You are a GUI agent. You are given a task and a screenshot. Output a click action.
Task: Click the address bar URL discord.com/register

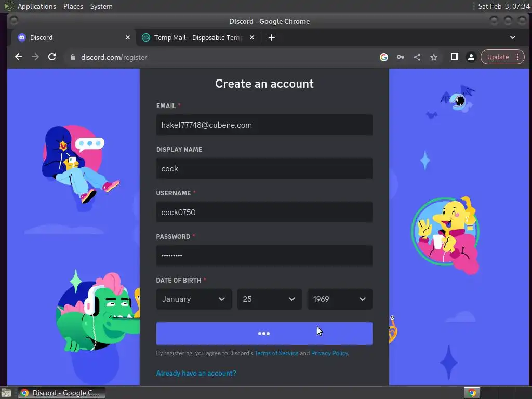[x=114, y=57]
